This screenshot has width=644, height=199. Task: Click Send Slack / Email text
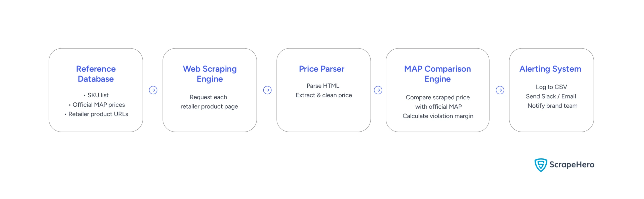(x=551, y=96)
